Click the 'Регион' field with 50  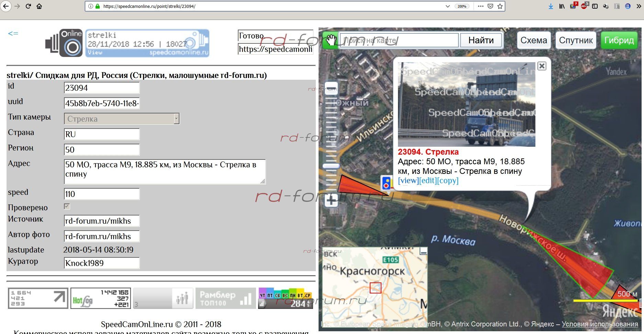coord(102,150)
